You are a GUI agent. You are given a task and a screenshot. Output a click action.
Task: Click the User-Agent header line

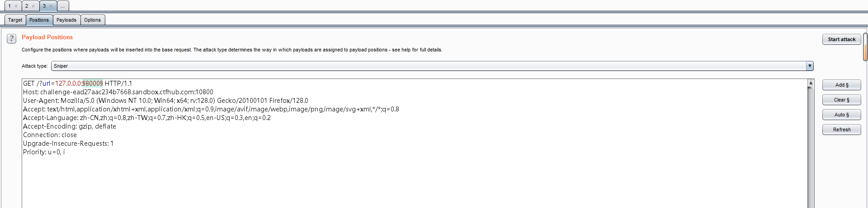[x=165, y=101]
